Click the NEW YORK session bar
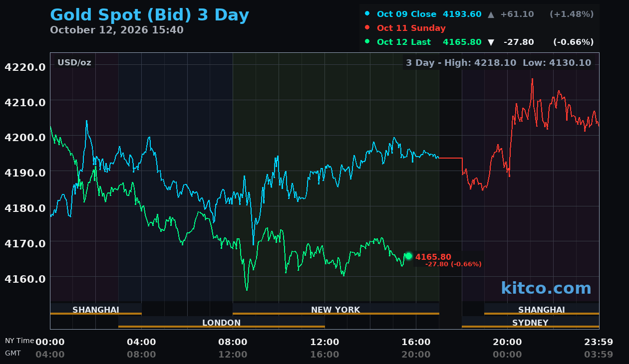This screenshot has height=364, width=629. tap(335, 310)
